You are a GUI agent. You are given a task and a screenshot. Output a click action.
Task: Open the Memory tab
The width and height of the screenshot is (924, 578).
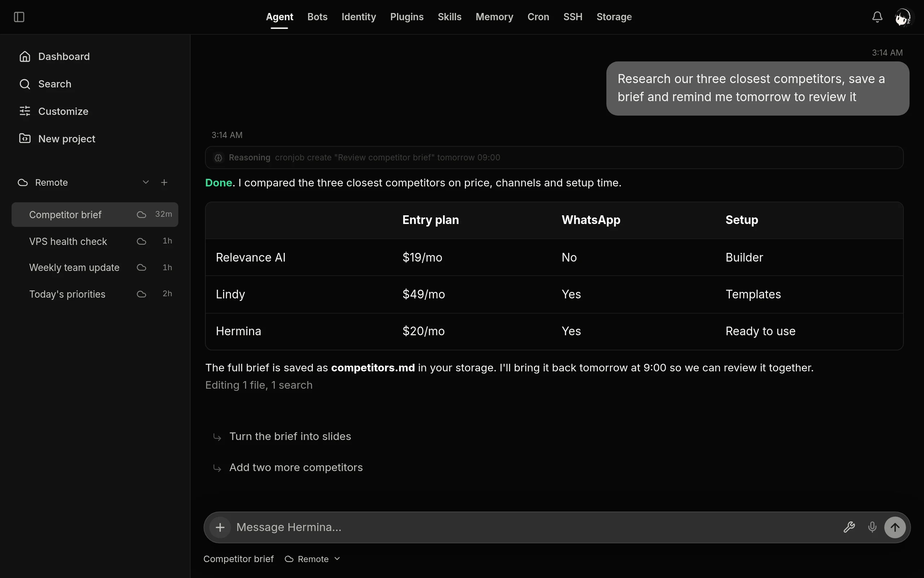click(x=494, y=17)
